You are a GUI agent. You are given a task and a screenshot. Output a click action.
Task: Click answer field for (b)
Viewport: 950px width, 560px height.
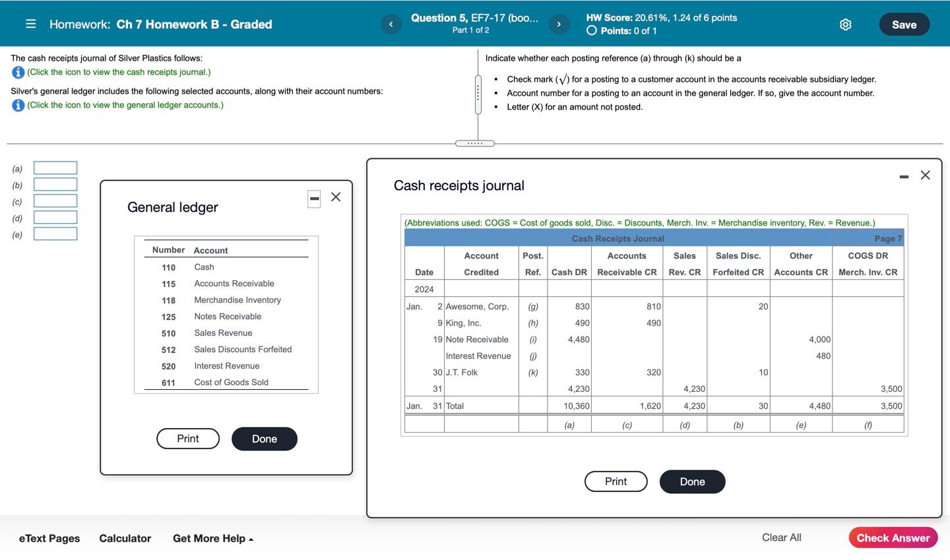[55, 185]
